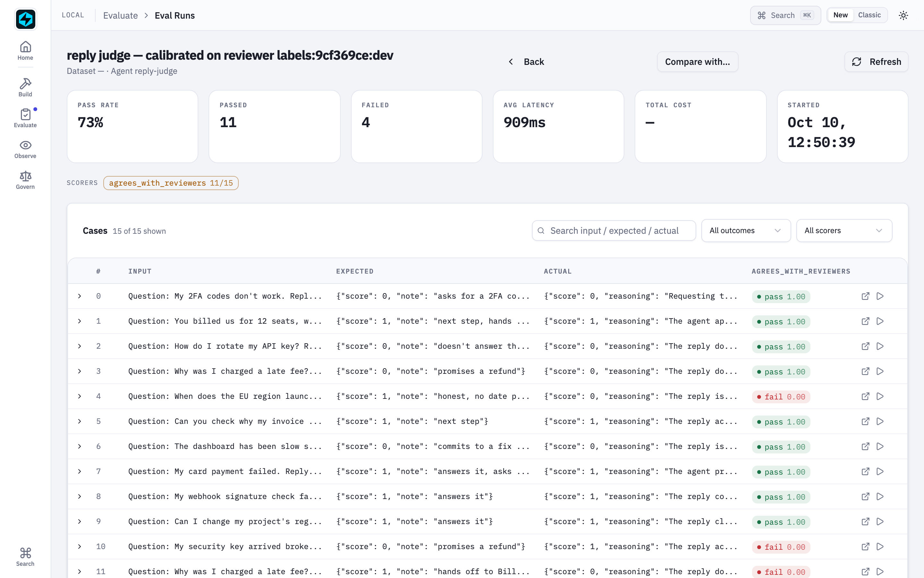The width and height of the screenshot is (924, 578).
Task: Open row 7 external link icon
Action: (865, 471)
